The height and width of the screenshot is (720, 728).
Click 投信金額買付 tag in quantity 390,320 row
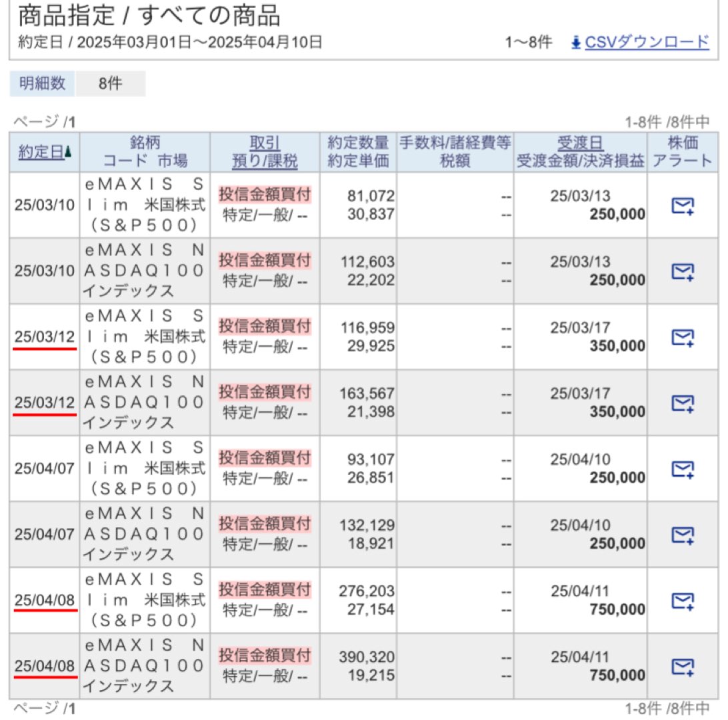coord(265,655)
